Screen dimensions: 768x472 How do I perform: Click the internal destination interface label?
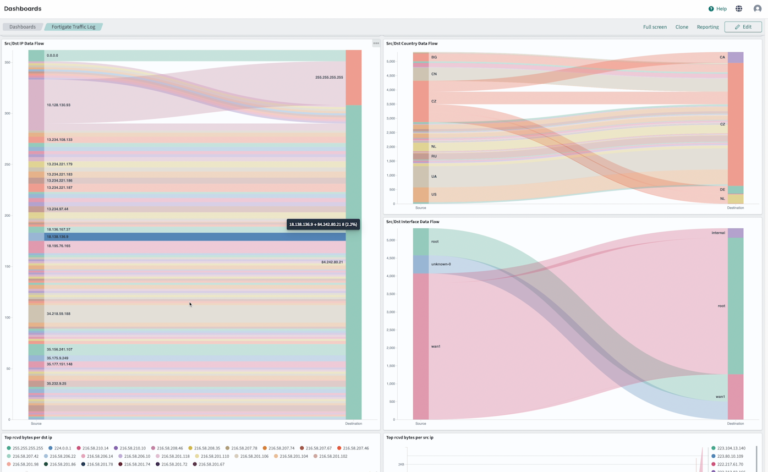pos(718,233)
